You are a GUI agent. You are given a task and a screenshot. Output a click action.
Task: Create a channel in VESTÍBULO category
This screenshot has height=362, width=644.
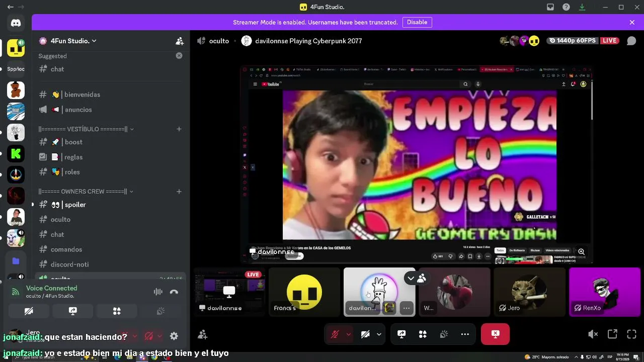click(179, 129)
